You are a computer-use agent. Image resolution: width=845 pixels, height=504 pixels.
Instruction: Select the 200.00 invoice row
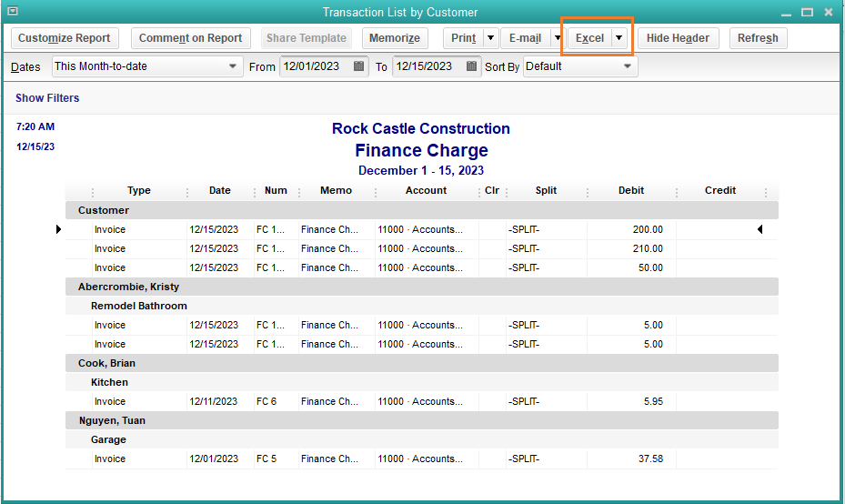(418, 229)
